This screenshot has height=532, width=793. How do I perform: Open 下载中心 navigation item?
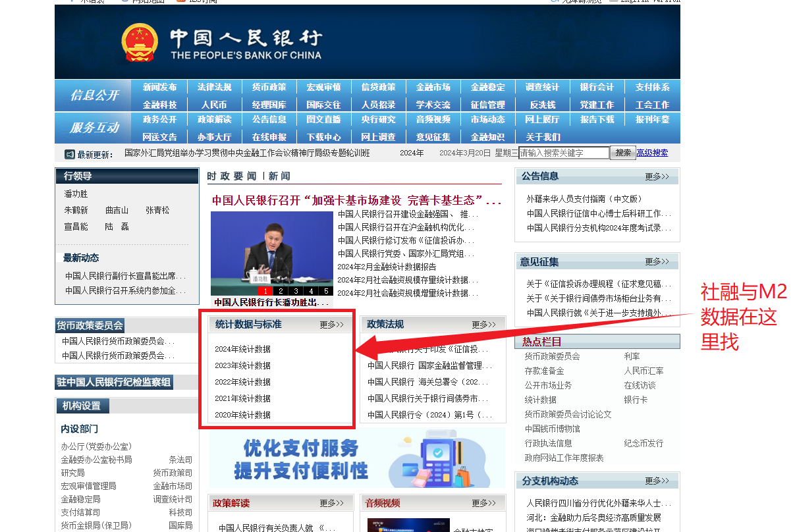(x=323, y=137)
